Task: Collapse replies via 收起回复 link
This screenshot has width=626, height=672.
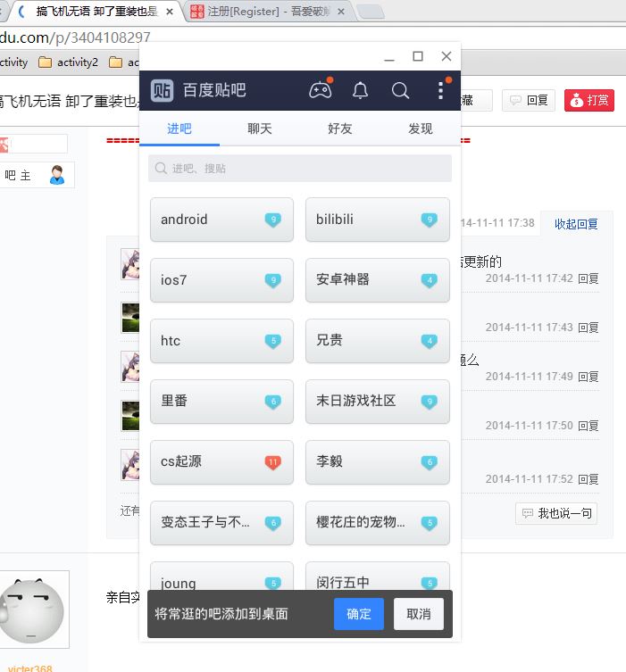Action: click(x=576, y=224)
